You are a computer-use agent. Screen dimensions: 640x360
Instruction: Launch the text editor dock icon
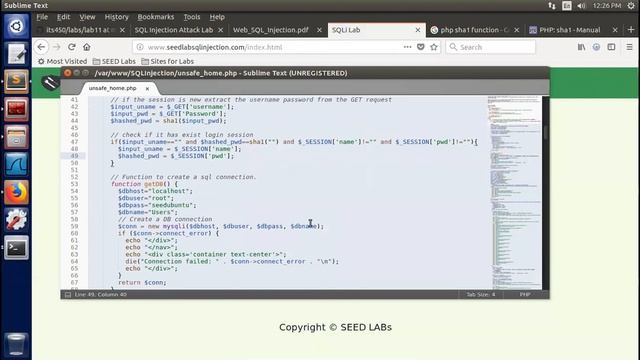click(16, 54)
